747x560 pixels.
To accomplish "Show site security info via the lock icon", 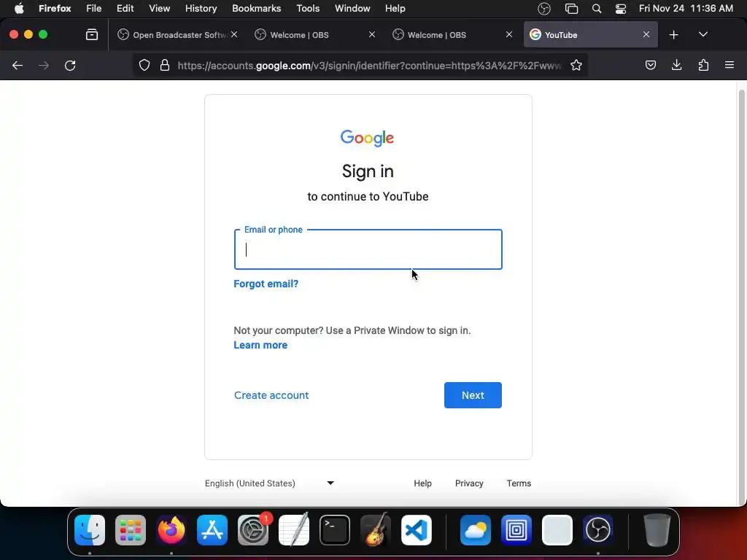I will pyautogui.click(x=165, y=65).
